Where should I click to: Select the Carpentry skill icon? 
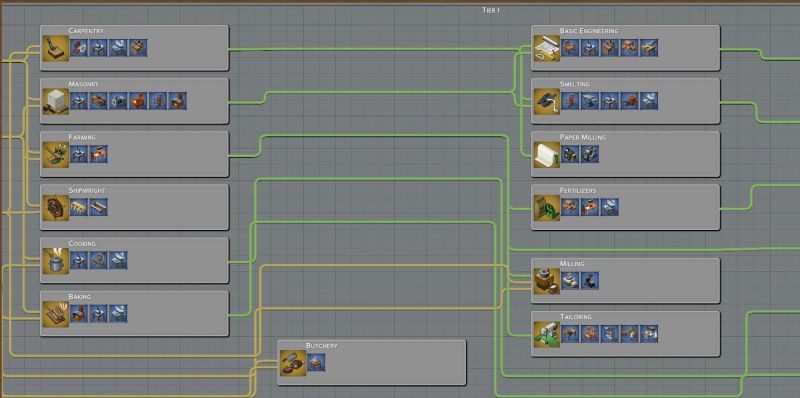(56, 48)
